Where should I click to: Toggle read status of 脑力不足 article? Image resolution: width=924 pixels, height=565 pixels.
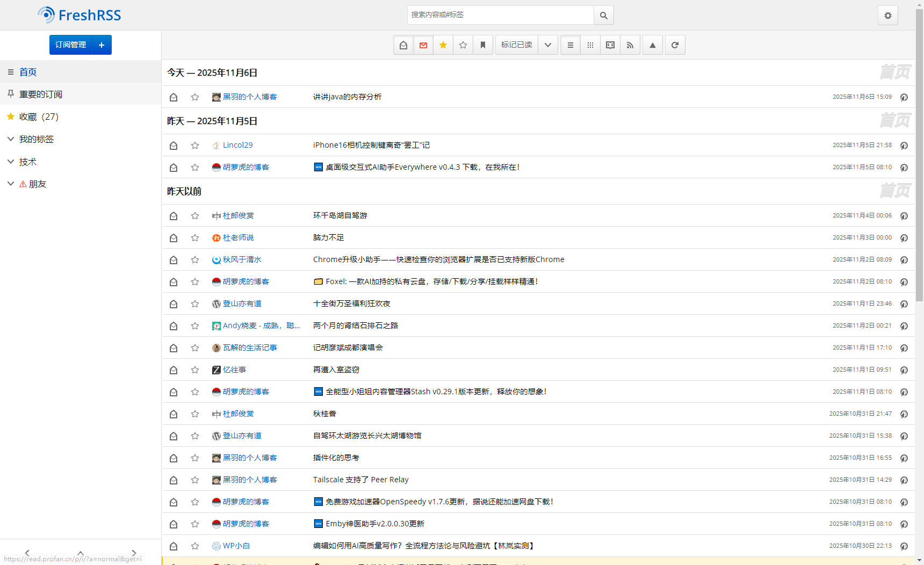click(x=174, y=238)
